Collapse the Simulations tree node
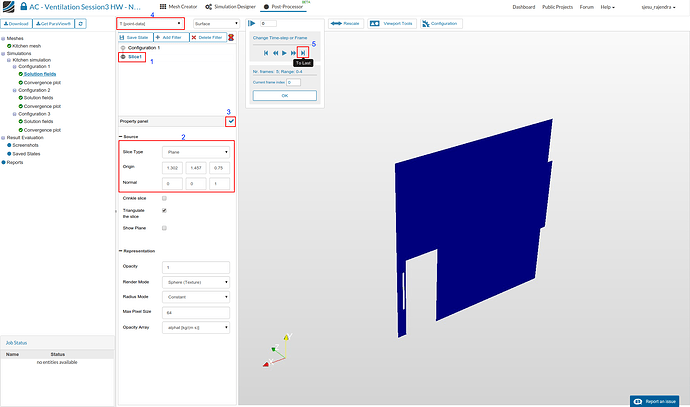690x407 pixels. pos(4,54)
